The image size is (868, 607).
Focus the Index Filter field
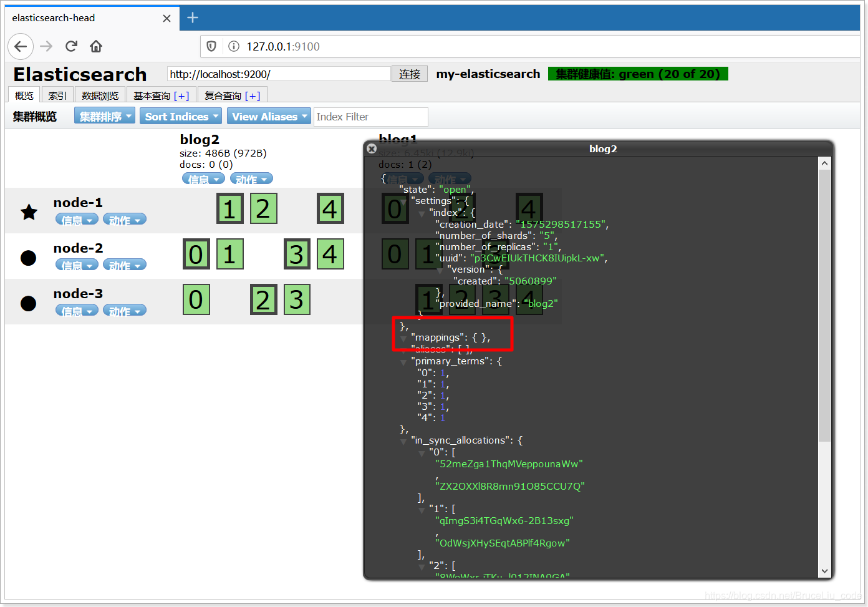[x=370, y=117]
